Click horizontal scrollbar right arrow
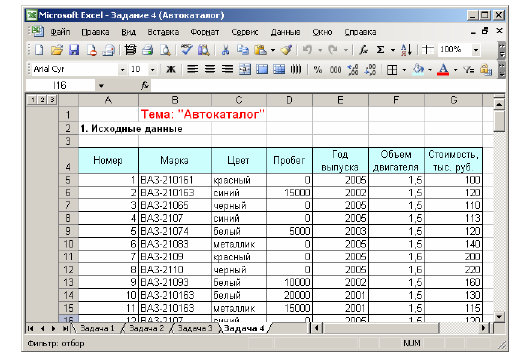The height and width of the screenshot is (363, 531). pyautogui.click(x=483, y=328)
